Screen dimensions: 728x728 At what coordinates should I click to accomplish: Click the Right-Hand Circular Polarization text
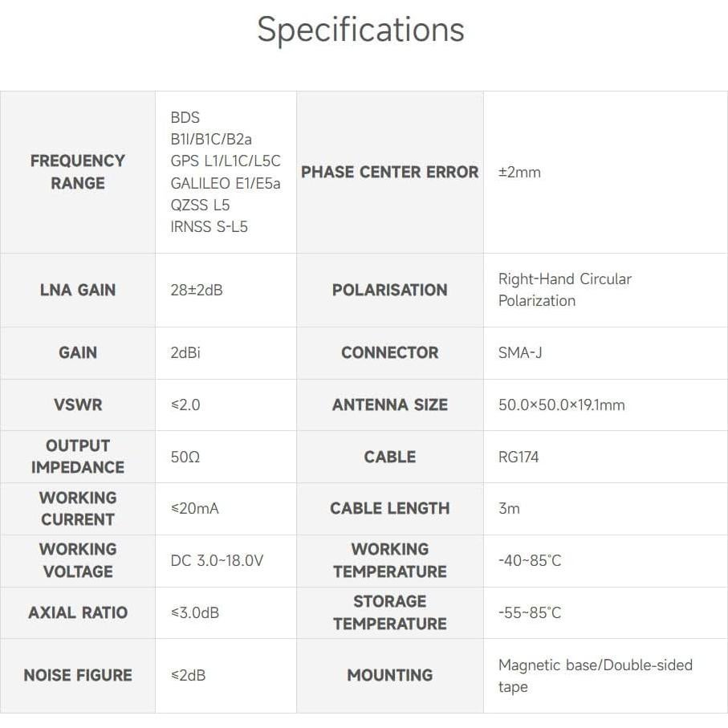[x=564, y=290]
